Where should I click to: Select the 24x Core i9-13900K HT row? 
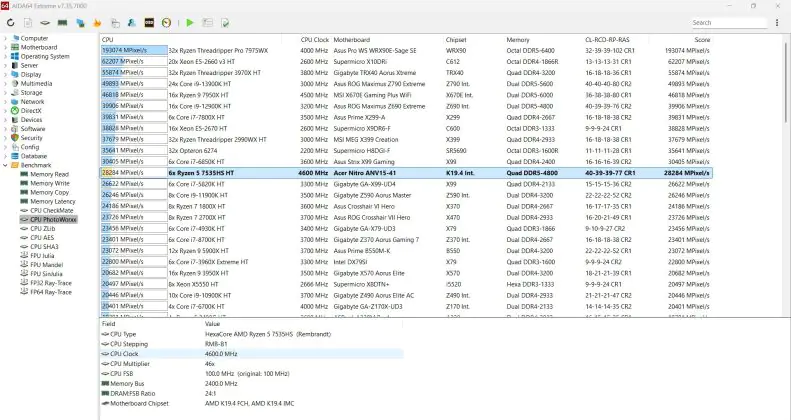click(x=406, y=84)
